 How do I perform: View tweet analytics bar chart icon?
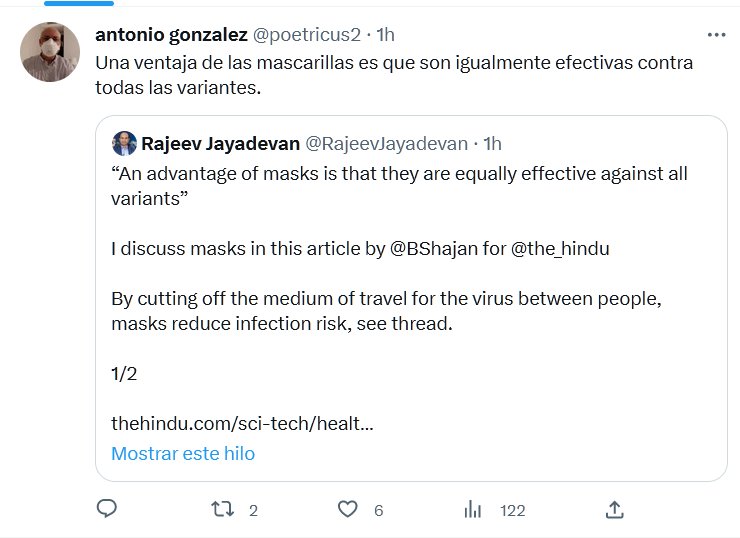tap(473, 510)
